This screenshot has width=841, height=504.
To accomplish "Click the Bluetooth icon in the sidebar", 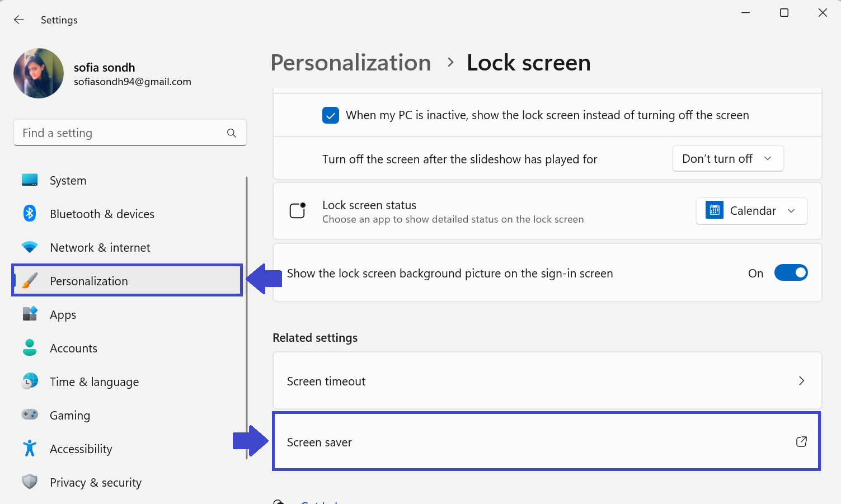I will point(30,214).
